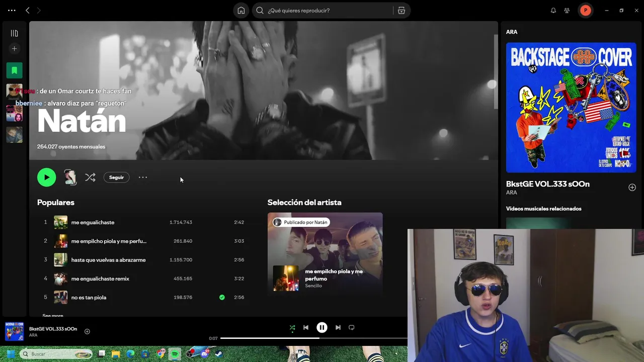Open the friend activity icon
The width and height of the screenshot is (644, 362).
click(x=567, y=11)
